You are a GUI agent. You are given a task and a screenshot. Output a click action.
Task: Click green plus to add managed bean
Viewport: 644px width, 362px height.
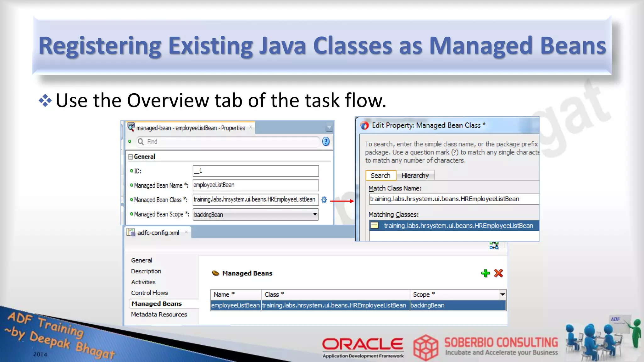485,273
